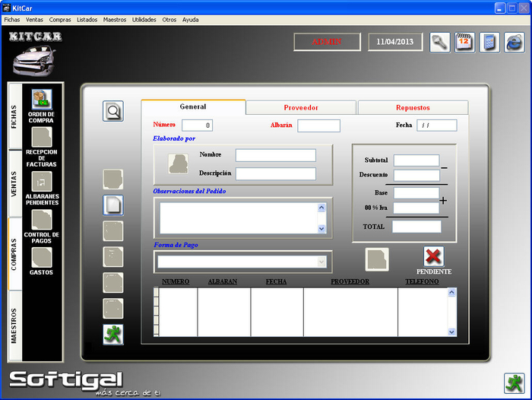Click the ALBARAN column header
The height and width of the screenshot is (400, 532).
[223, 281]
